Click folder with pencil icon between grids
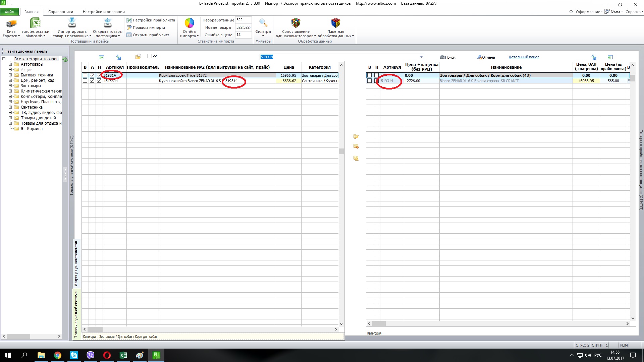Viewport: 644px width, 362px height. click(x=356, y=136)
